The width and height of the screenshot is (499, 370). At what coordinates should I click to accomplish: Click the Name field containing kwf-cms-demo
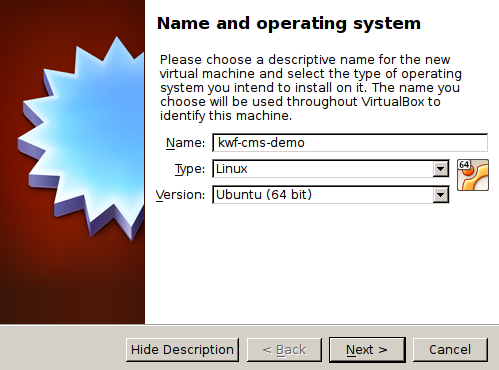(x=350, y=143)
